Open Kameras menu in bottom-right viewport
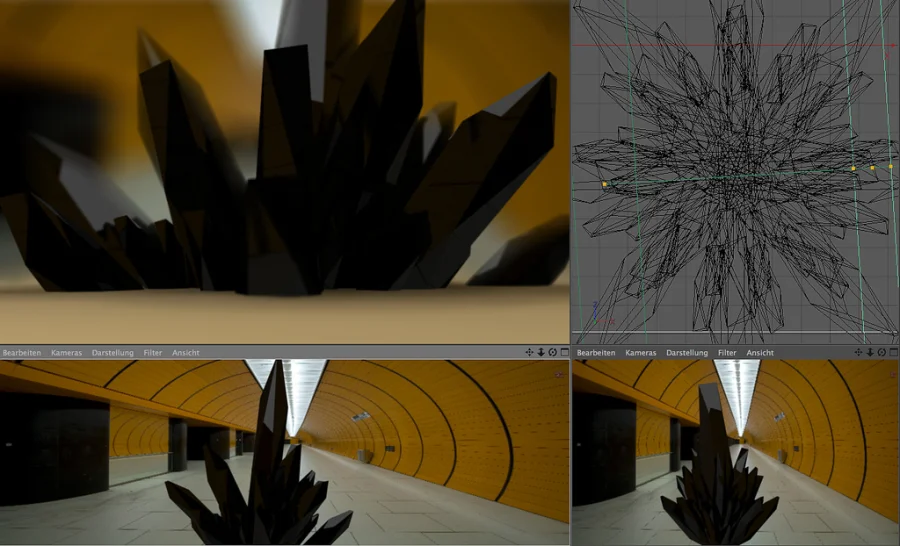This screenshot has width=900, height=546. pos(641,353)
